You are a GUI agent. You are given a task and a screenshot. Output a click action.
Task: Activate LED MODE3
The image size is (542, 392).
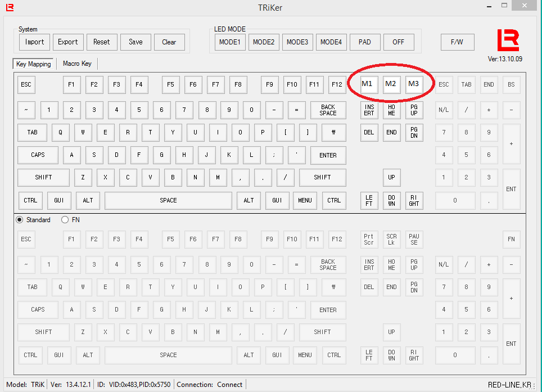tap(297, 42)
